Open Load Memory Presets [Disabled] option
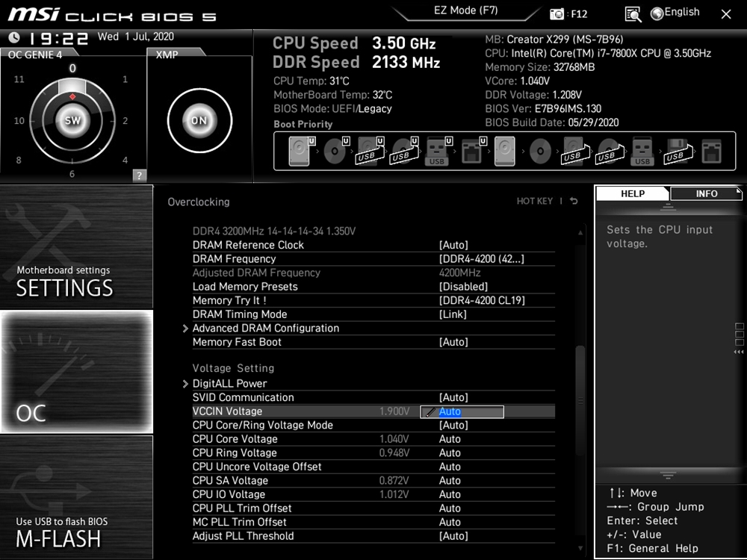This screenshot has height=560, width=747. 463,286
